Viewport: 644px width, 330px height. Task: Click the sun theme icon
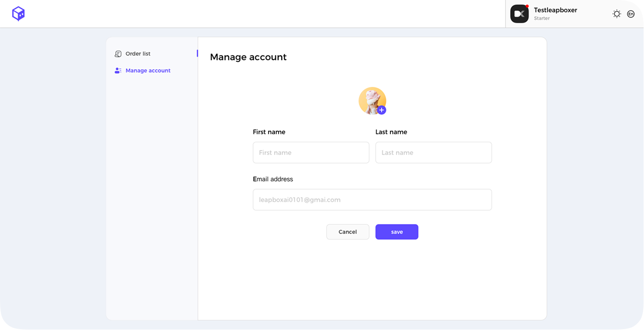point(616,14)
